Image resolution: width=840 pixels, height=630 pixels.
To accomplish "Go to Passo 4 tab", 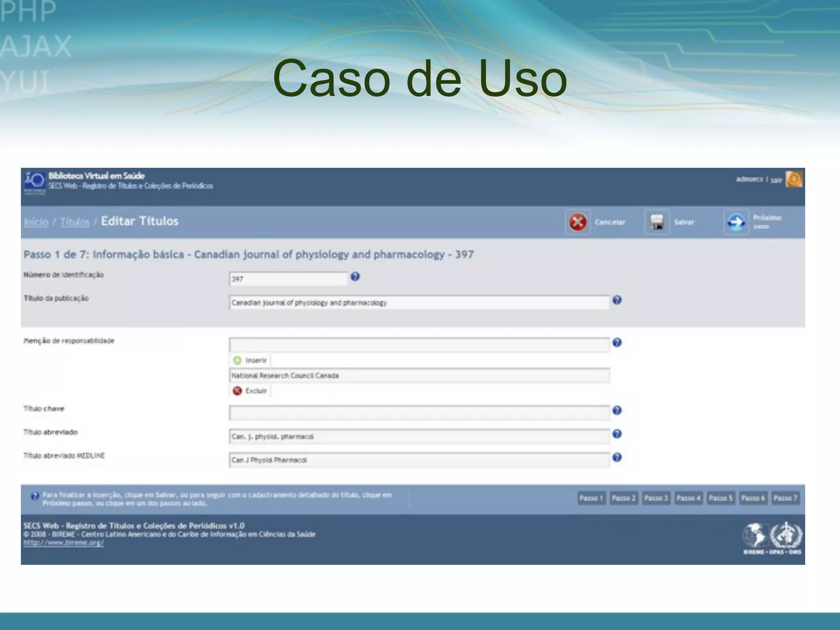I will pyautogui.click(x=689, y=498).
